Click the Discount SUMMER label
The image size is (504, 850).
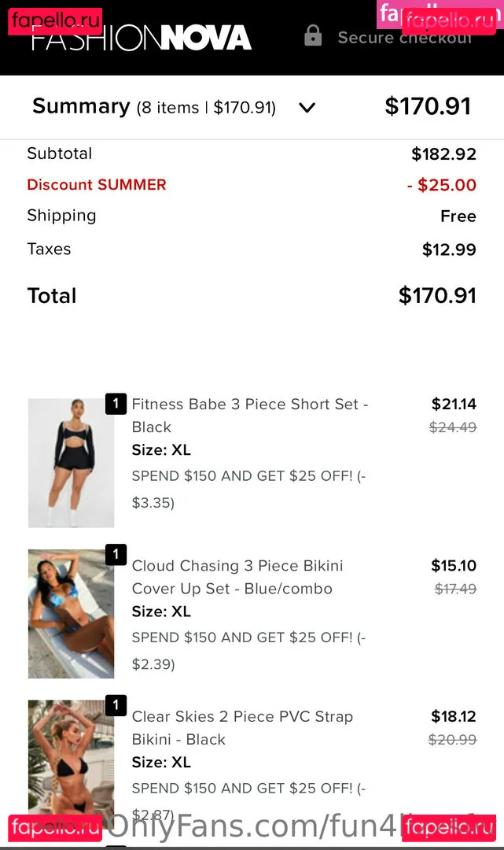(x=97, y=185)
